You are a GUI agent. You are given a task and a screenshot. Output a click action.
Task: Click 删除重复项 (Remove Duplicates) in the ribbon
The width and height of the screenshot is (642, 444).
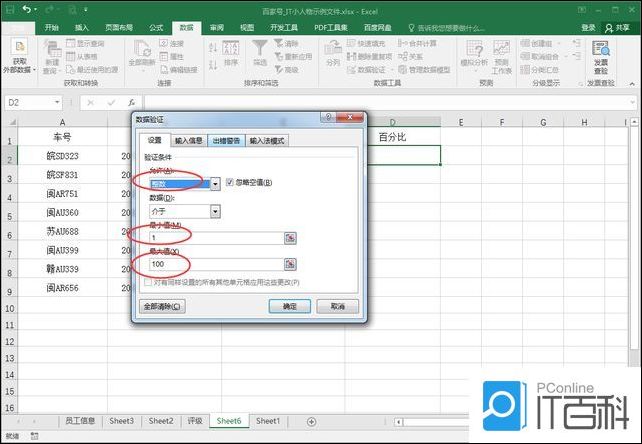(370, 57)
